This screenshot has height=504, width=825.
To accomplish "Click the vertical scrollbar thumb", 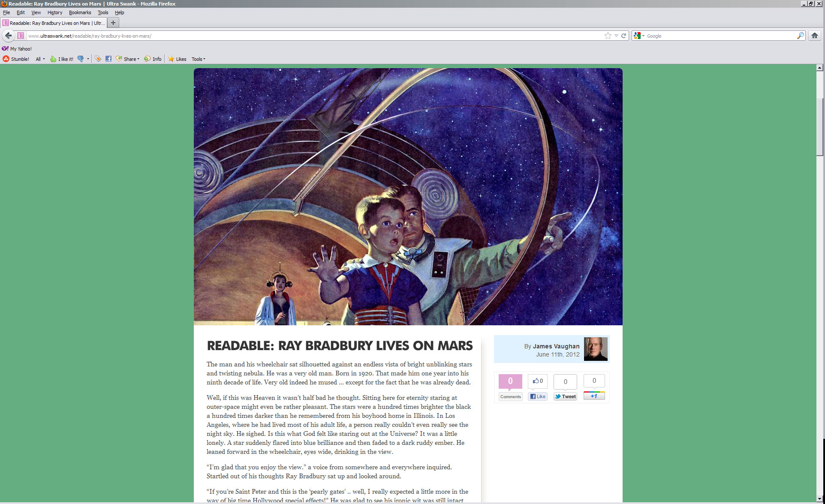I will [819, 126].
